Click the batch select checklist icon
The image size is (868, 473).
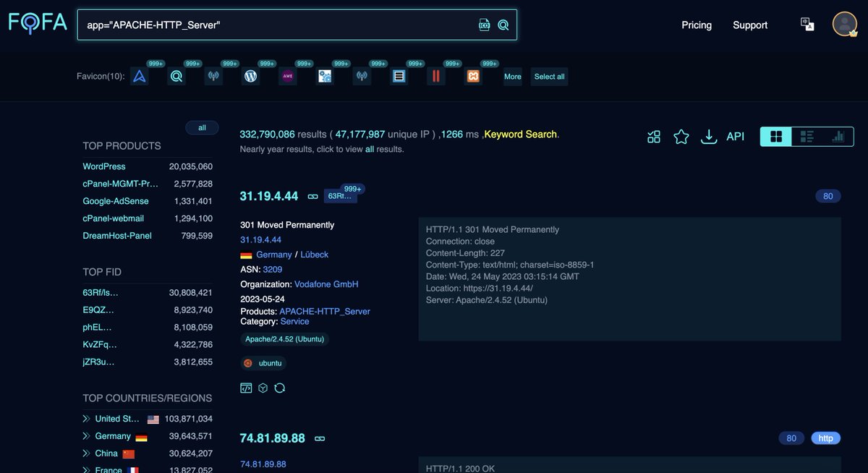(654, 137)
